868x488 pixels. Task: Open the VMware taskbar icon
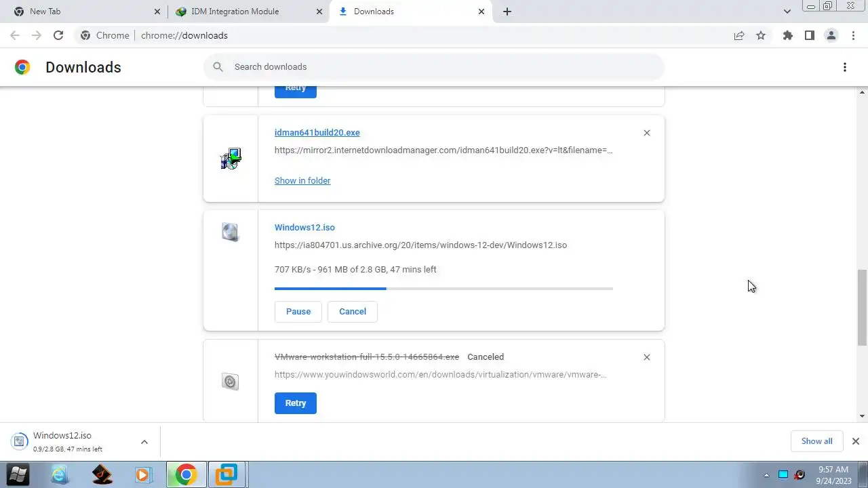226,474
